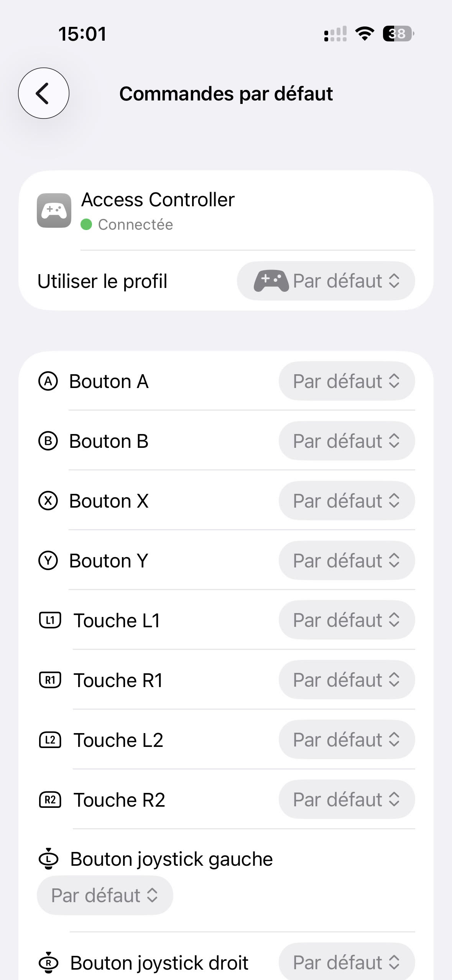452x980 pixels.
Task: Change the Touche R1 mapping
Action: click(x=347, y=680)
